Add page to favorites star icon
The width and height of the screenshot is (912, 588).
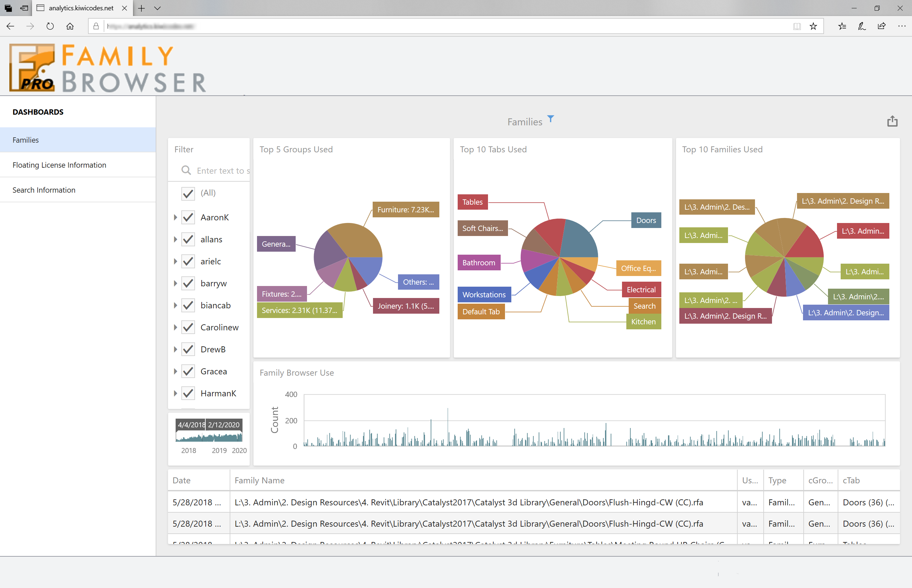[x=813, y=26]
